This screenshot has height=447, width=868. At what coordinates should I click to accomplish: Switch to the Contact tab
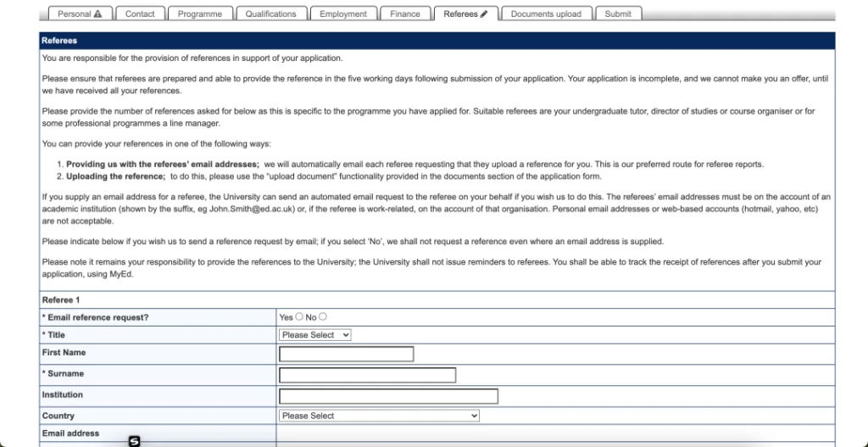pyautogui.click(x=140, y=14)
